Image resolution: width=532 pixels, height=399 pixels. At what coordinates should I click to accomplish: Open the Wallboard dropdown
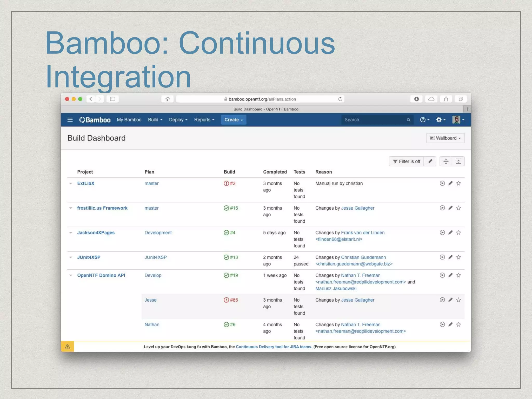coord(445,138)
